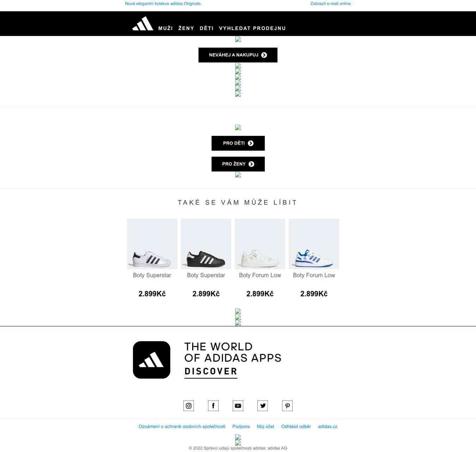Open white Superstar shoe product image
Viewport: 476px width, 452px height.
(152, 244)
